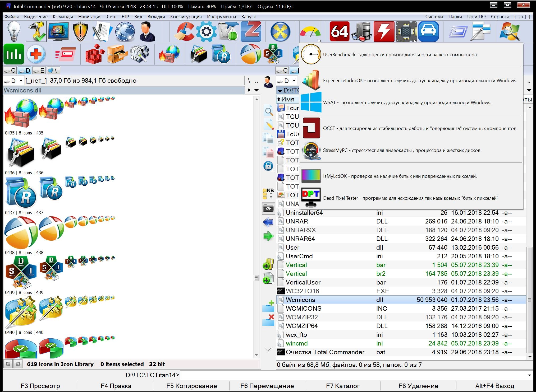Open the Windows flag magnifier icon

pos(510,32)
